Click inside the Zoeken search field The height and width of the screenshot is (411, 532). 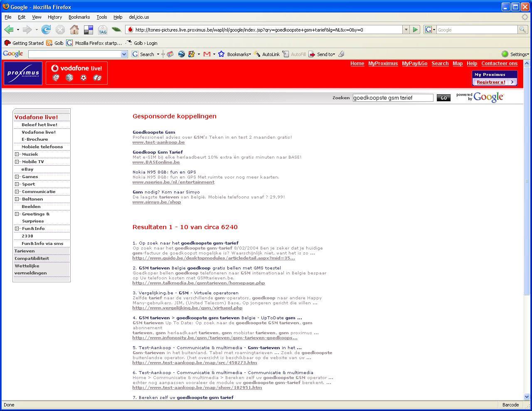tap(393, 98)
